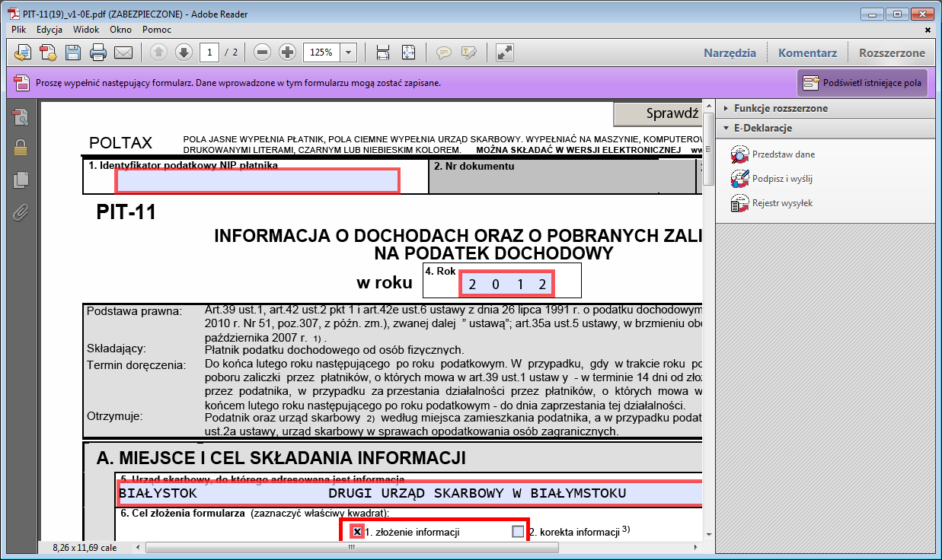The height and width of the screenshot is (560, 942).
Task: Open the Plik menu
Action: [19, 30]
